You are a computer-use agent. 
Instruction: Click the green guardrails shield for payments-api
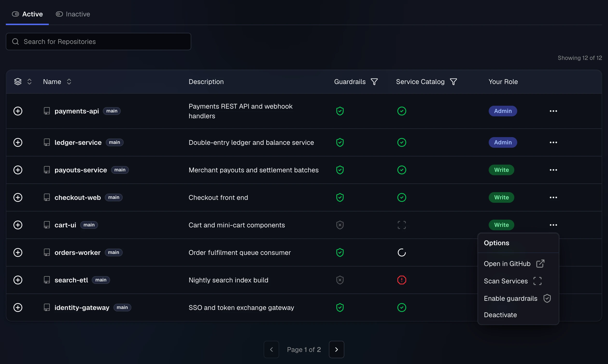point(340,111)
